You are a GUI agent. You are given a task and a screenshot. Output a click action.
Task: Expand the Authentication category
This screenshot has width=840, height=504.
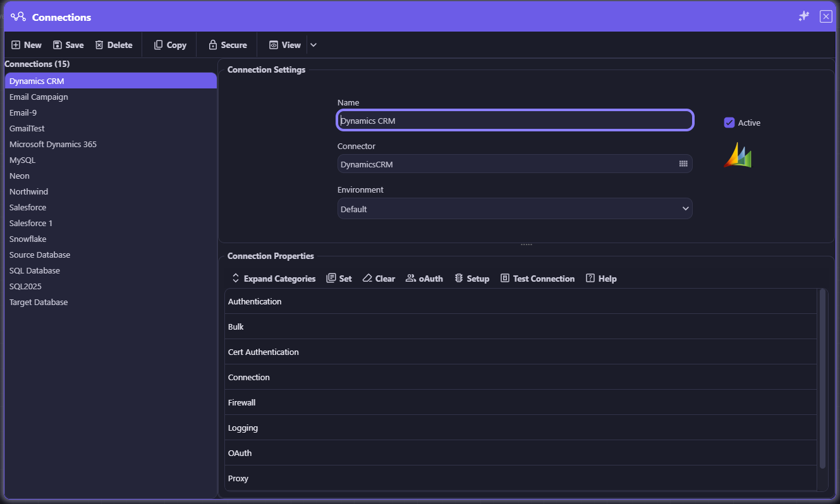click(x=521, y=301)
